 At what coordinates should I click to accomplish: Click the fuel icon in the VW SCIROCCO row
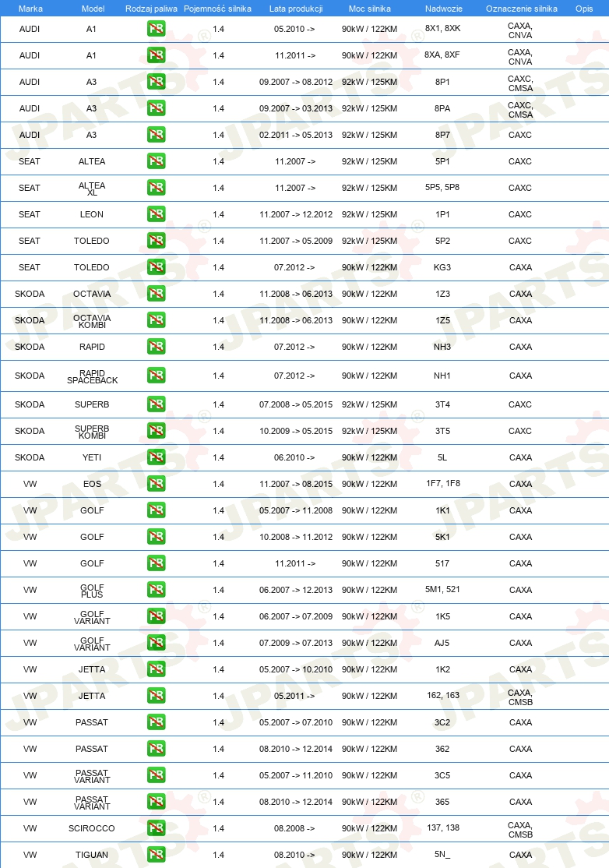tap(156, 828)
